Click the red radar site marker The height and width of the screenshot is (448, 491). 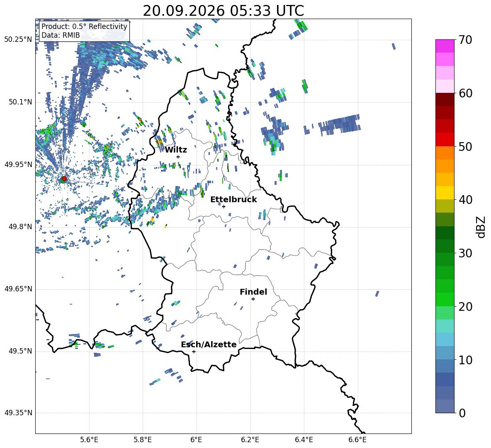[64, 178]
